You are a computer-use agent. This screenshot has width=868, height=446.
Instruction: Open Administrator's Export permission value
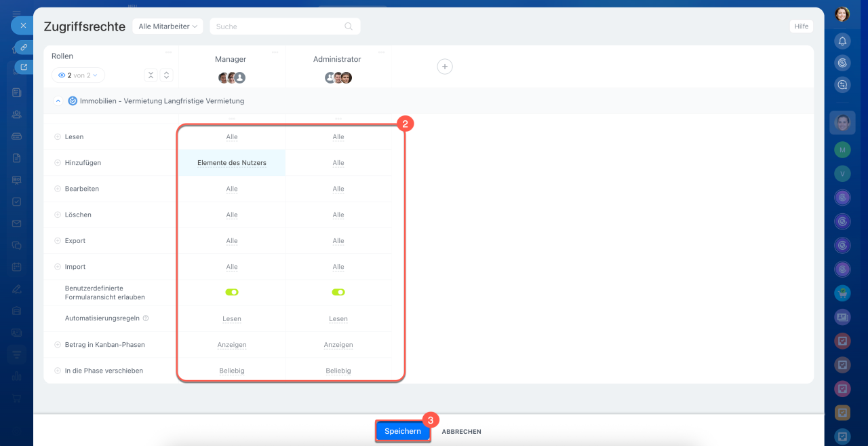click(338, 240)
